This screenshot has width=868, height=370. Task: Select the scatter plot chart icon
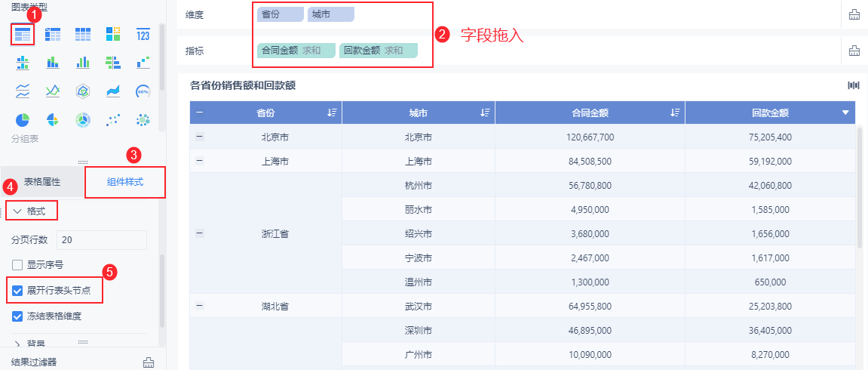(113, 119)
